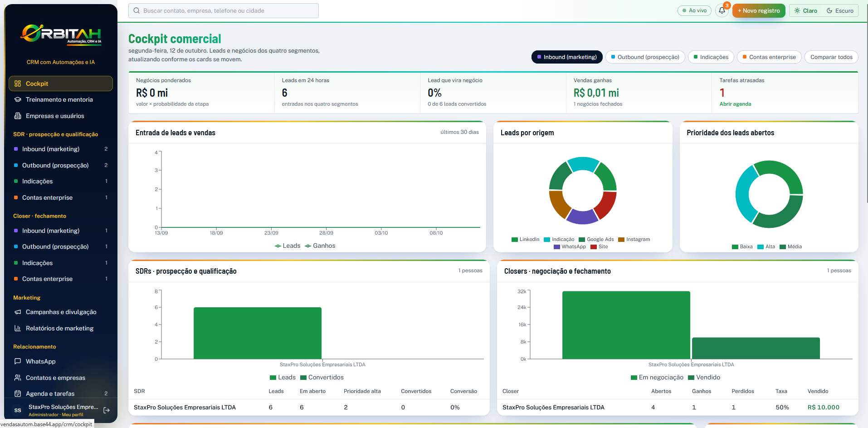Toggle Convertidos series in SDRs chart legend

(322, 377)
